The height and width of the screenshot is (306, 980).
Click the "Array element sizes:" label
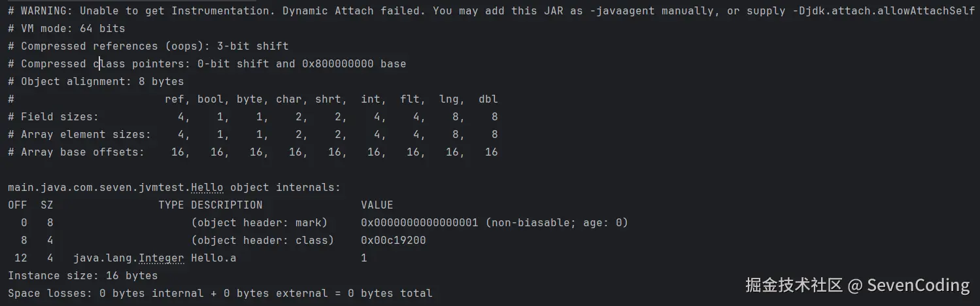[86, 135]
